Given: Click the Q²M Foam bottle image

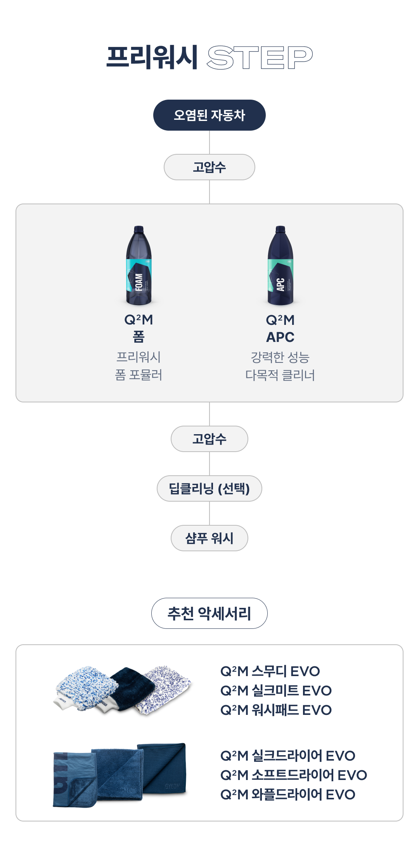Looking at the screenshot, I should 139,265.
